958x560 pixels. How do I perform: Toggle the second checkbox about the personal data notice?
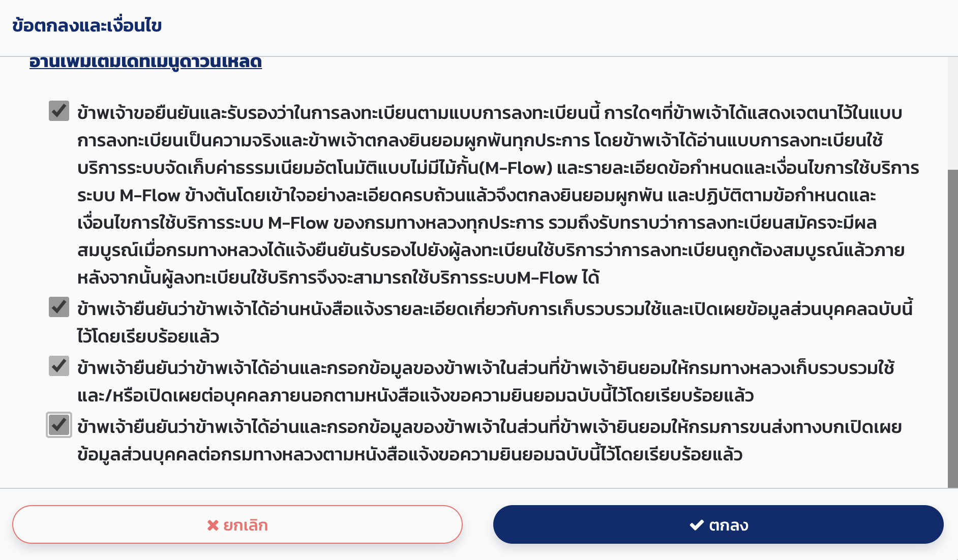pyautogui.click(x=59, y=307)
